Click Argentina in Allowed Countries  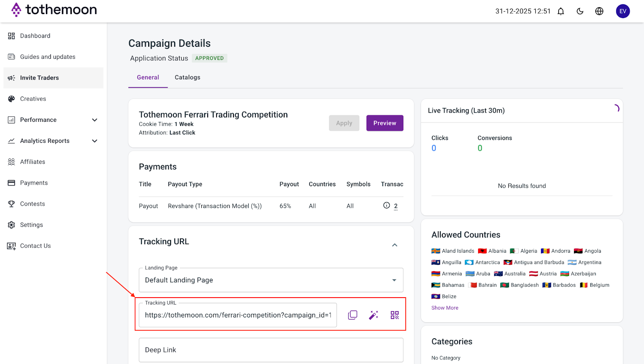click(x=584, y=262)
